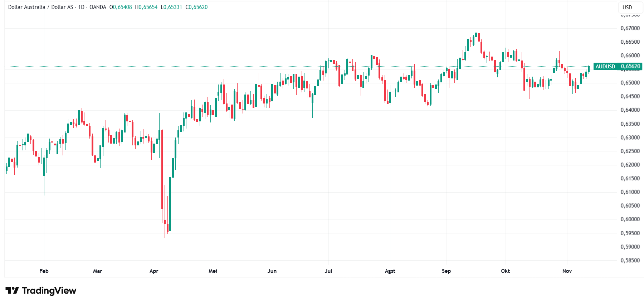
Task: Click the 0,66500 price axis label
Action: [x=630, y=42]
